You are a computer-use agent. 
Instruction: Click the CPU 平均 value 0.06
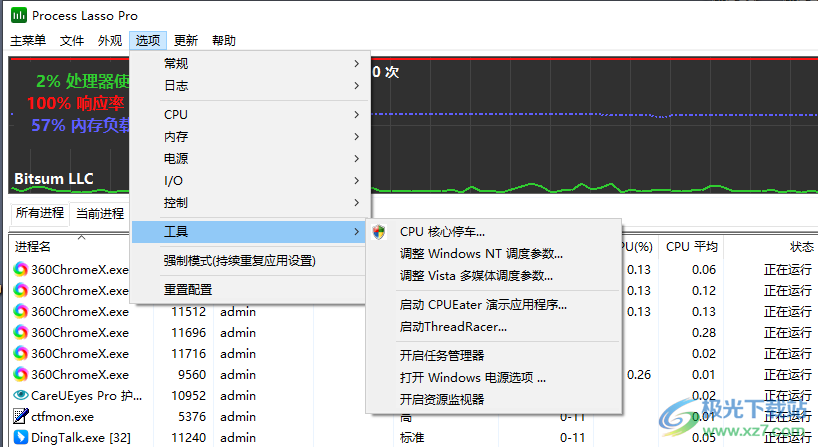704,270
